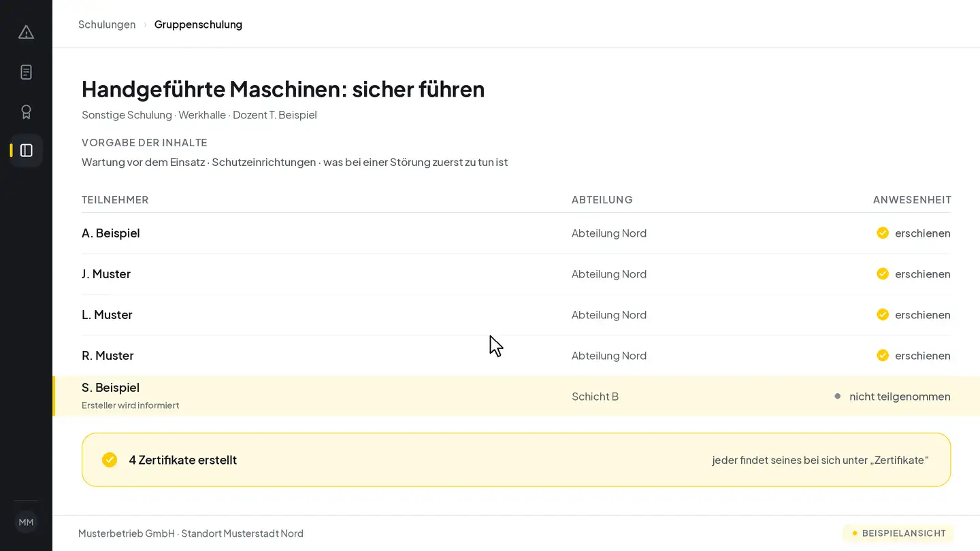Click erschienen status for J. Muster
The height and width of the screenshot is (551, 980).
tap(923, 274)
